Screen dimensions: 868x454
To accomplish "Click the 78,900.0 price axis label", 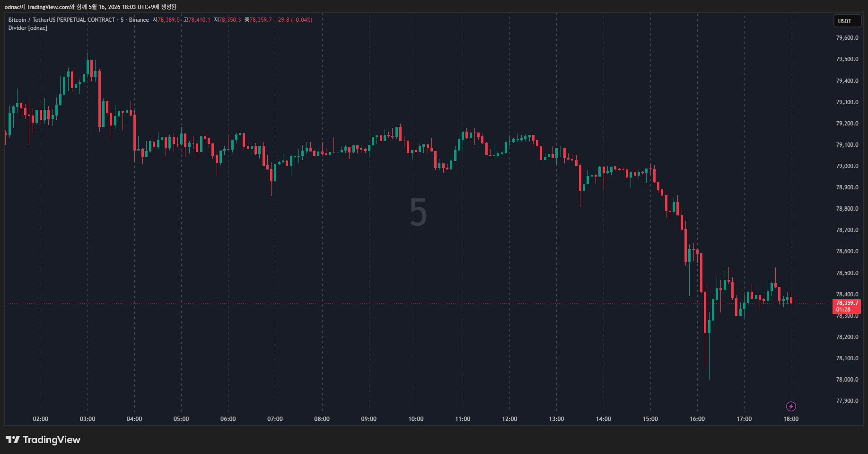I will pos(847,187).
